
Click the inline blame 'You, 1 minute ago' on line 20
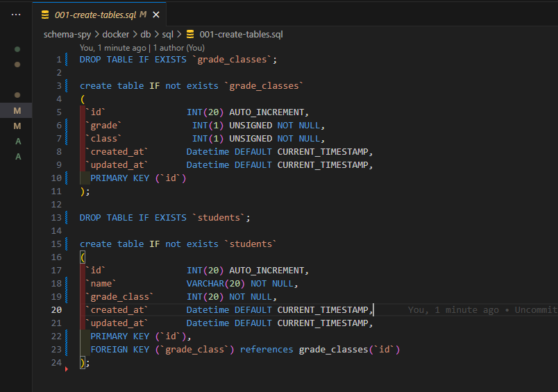453,310
